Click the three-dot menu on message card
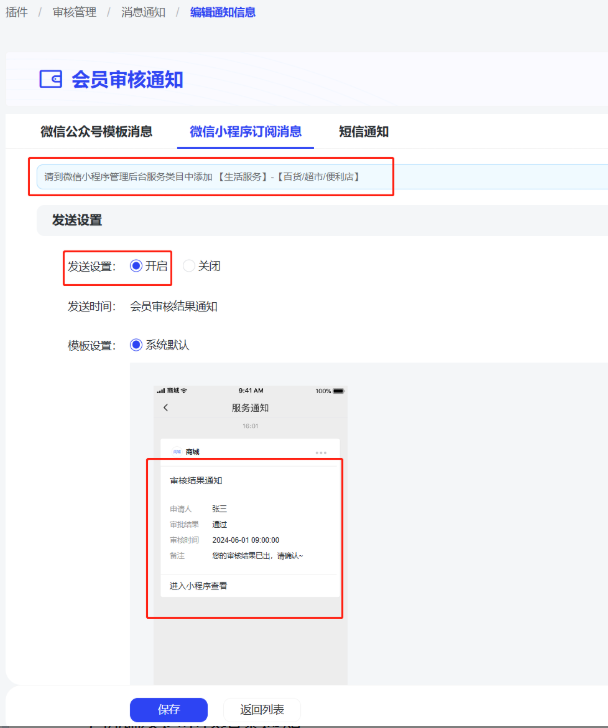Image resolution: width=608 pixels, height=728 pixels. (x=321, y=453)
